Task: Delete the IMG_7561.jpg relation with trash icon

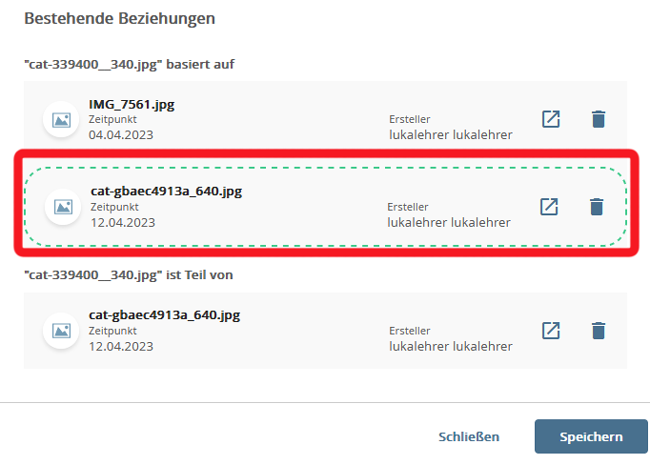Action: [x=598, y=119]
